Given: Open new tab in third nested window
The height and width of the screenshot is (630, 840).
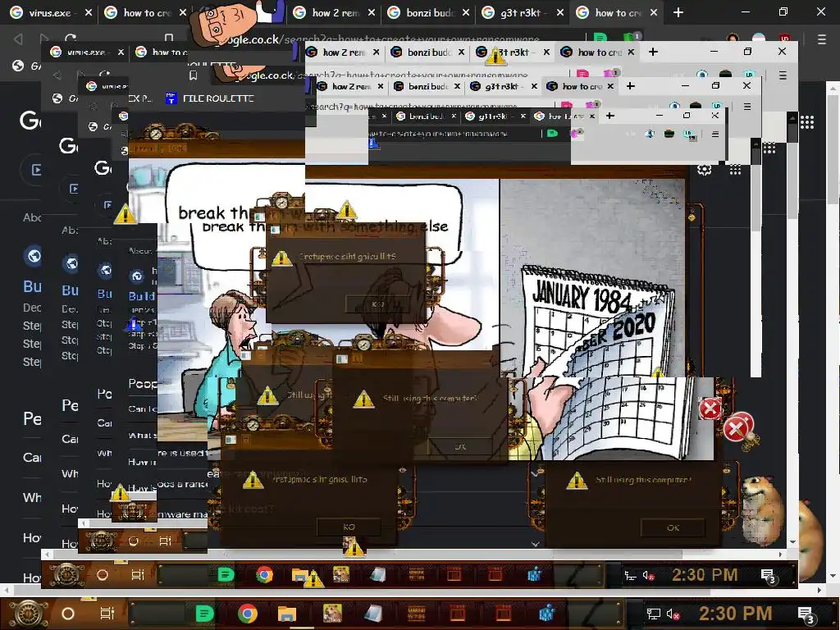Looking at the screenshot, I should click(631, 85).
